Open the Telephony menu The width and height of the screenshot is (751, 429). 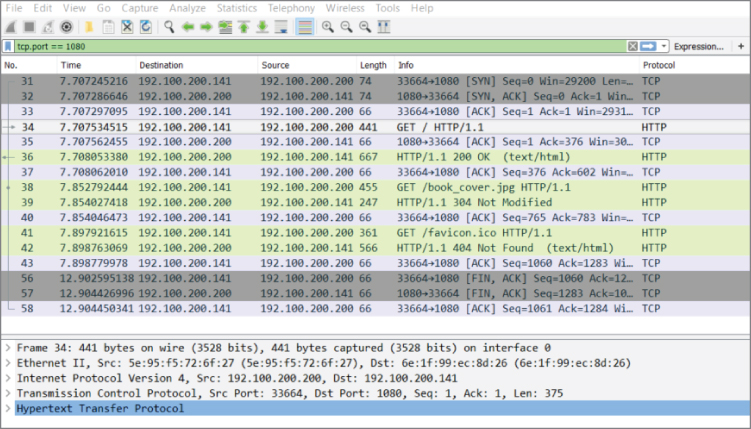[x=291, y=8]
